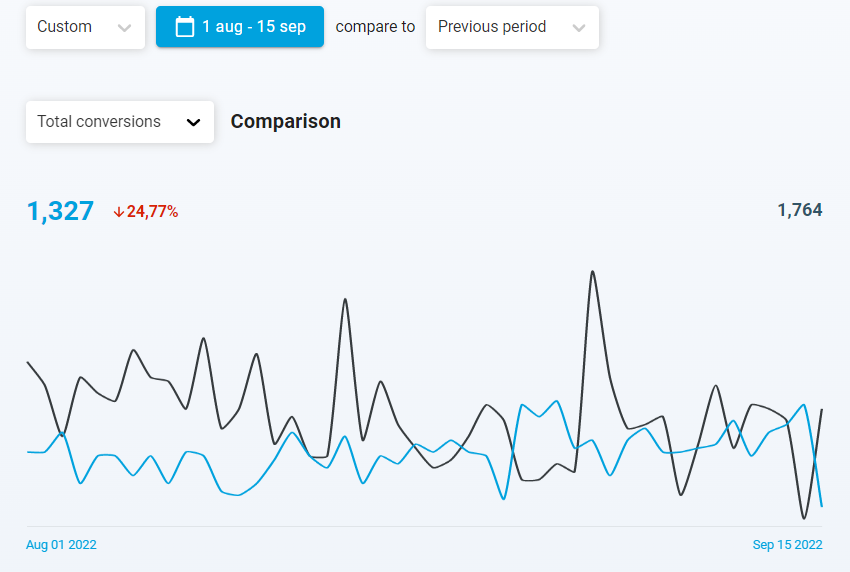This screenshot has height=572, width=850.
Task: Select the Comparison heading
Action: pyautogui.click(x=286, y=122)
